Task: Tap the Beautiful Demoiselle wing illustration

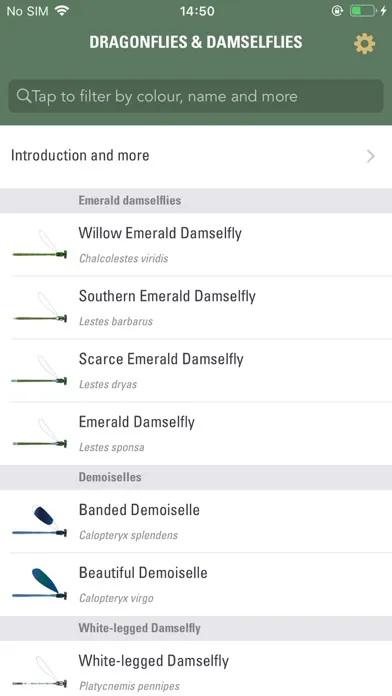Action: point(40,585)
